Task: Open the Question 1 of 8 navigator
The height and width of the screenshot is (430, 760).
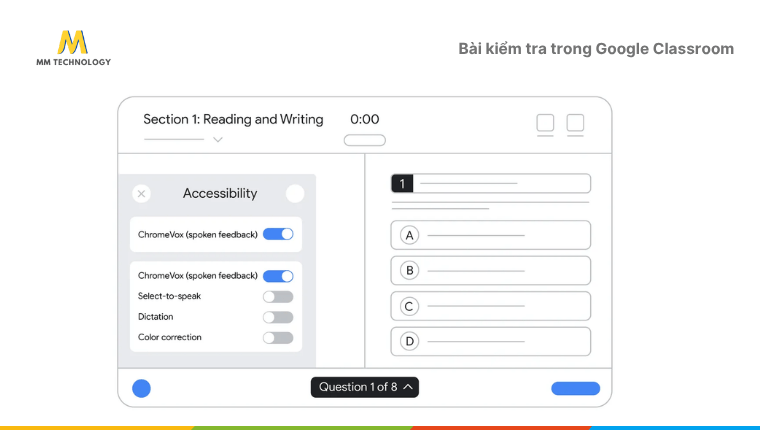Action: [365, 387]
